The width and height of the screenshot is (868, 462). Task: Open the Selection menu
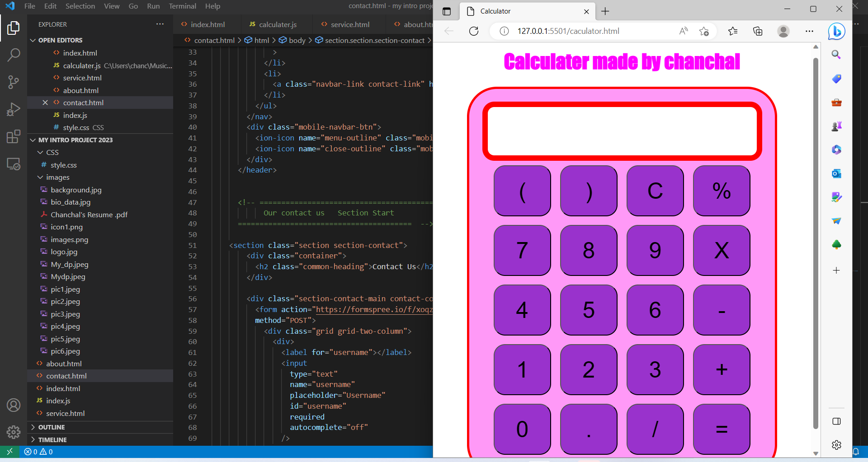(80, 6)
